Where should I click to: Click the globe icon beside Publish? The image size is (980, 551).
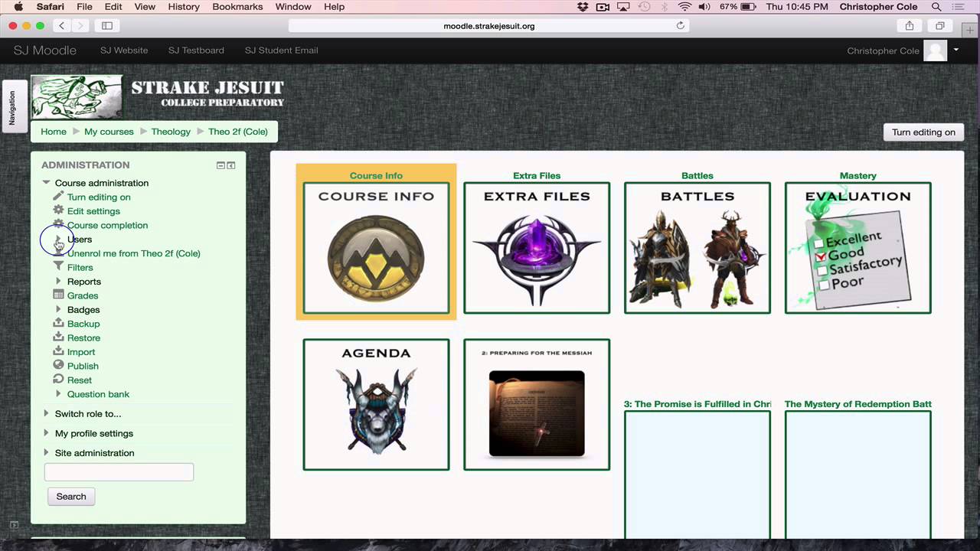(58, 365)
